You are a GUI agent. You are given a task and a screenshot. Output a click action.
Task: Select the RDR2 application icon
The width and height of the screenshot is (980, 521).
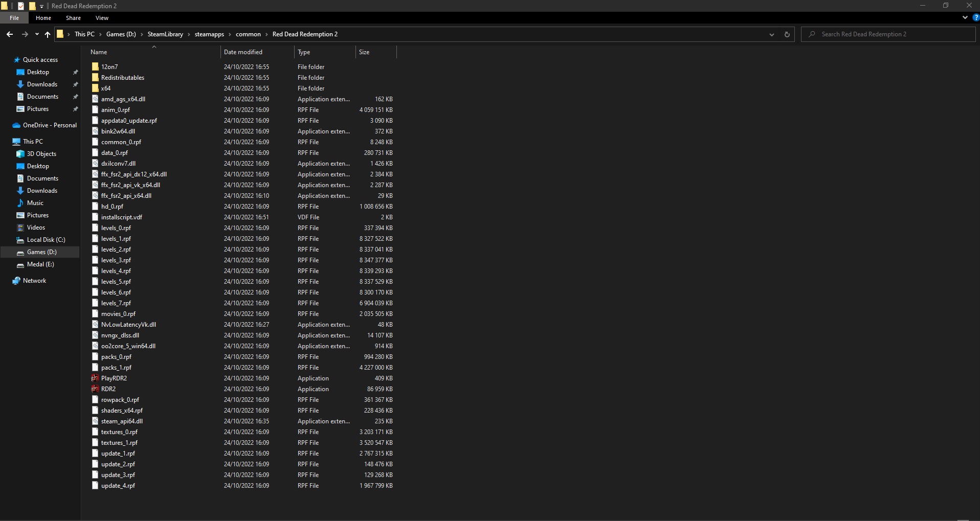tap(95, 389)
